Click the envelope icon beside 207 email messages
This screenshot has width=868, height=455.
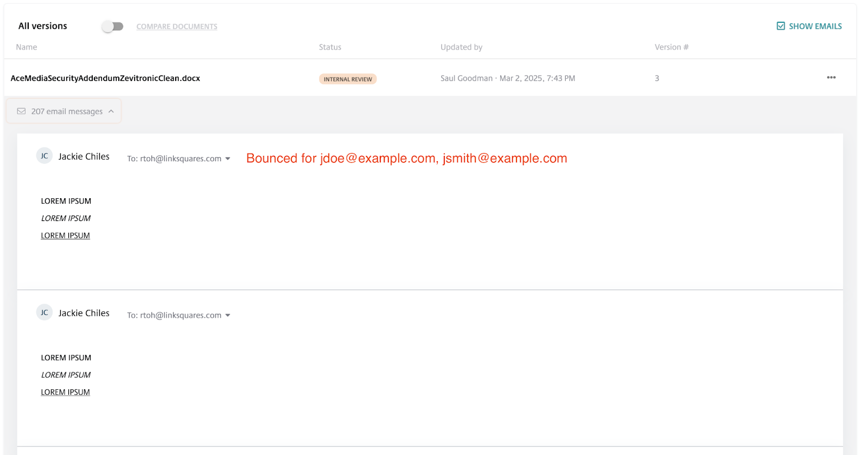[x=21, y=111]
